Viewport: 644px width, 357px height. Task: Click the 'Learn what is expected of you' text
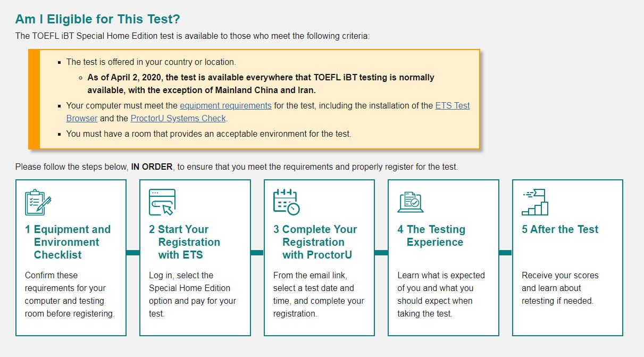pyautogui.click(x=441, y=294)
